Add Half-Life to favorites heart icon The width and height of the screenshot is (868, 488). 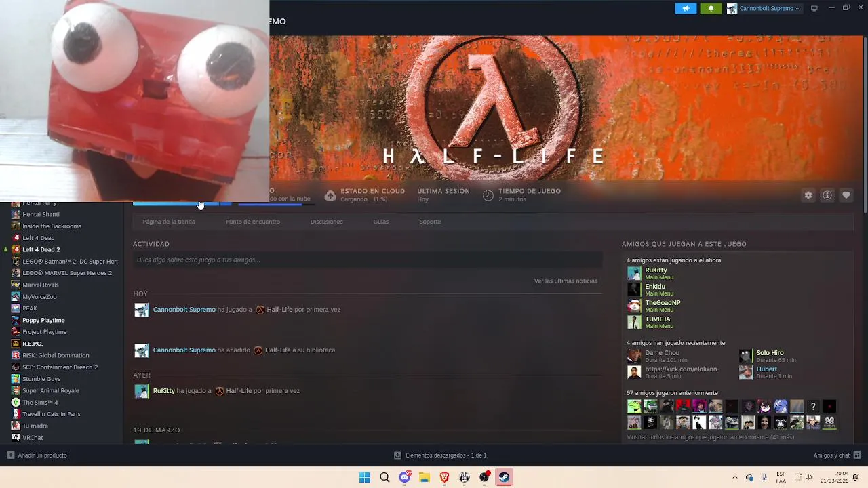pyautogui.click(x=846, y=195)
